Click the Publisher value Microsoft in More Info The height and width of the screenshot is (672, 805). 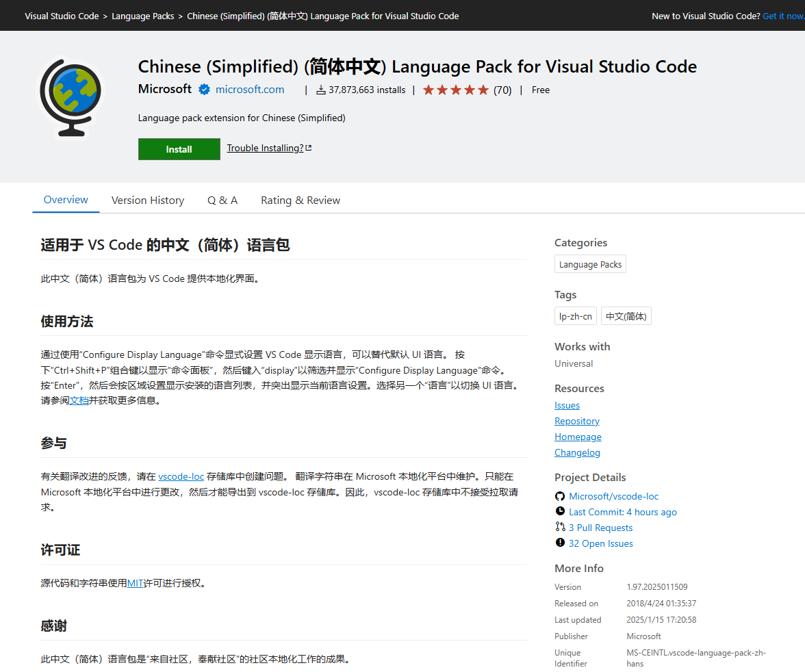click(643, 636)
